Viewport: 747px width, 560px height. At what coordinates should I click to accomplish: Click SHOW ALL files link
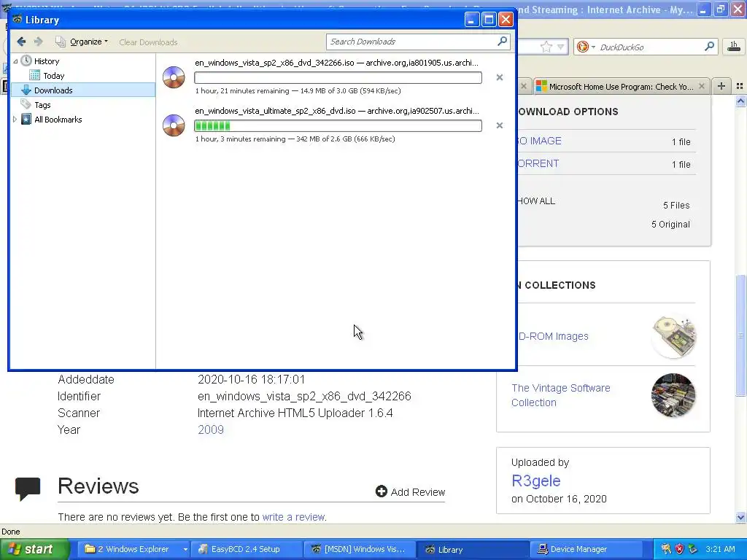[537, 201]
